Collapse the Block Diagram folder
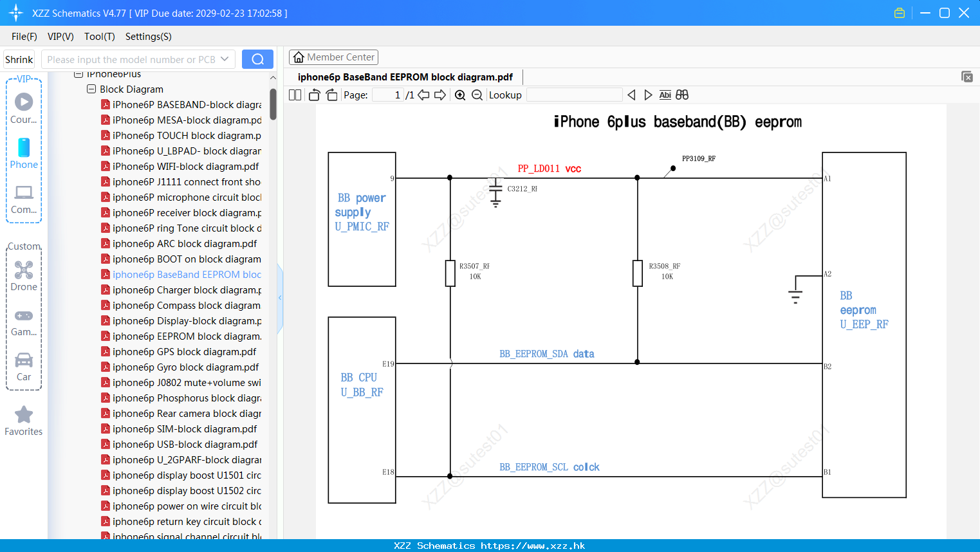The image size is (980, 552). click(x=91, y=89)
